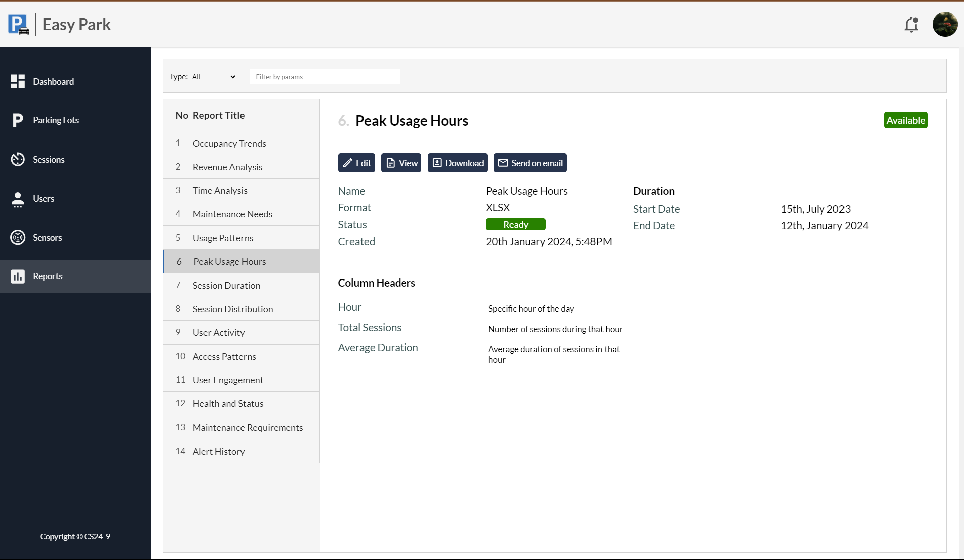
Task: Click the Easy Park logo icon
Action: 19,24
